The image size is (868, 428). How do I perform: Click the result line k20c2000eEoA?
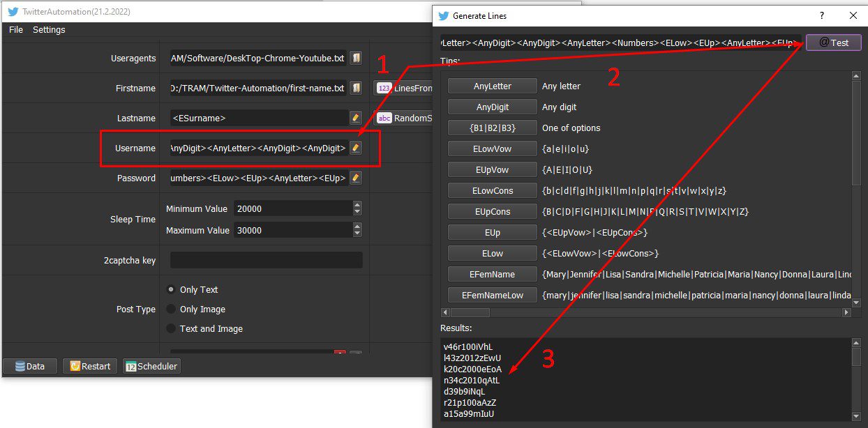tap(472, 369)
